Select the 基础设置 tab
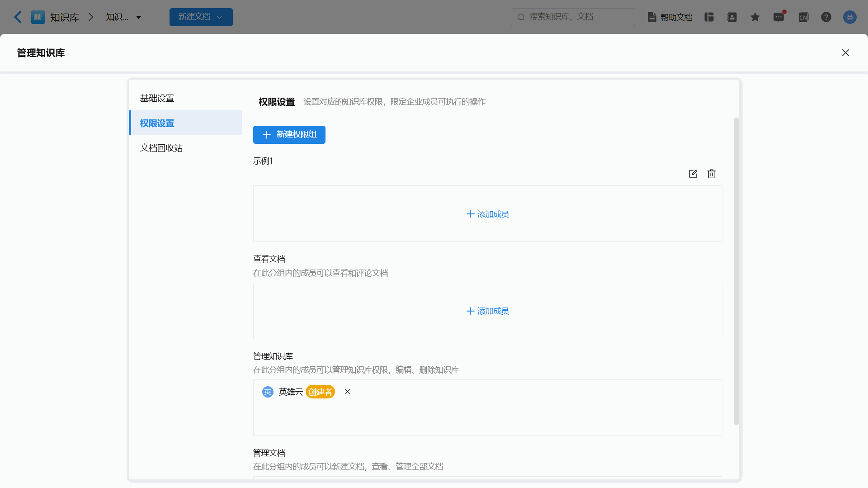868x488 pixels. coord(185,98)
